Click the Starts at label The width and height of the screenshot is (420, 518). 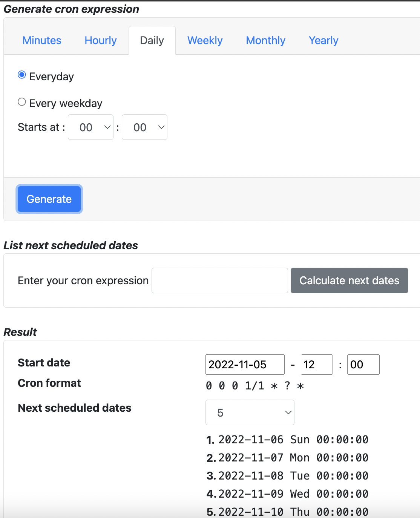[41, 127]
